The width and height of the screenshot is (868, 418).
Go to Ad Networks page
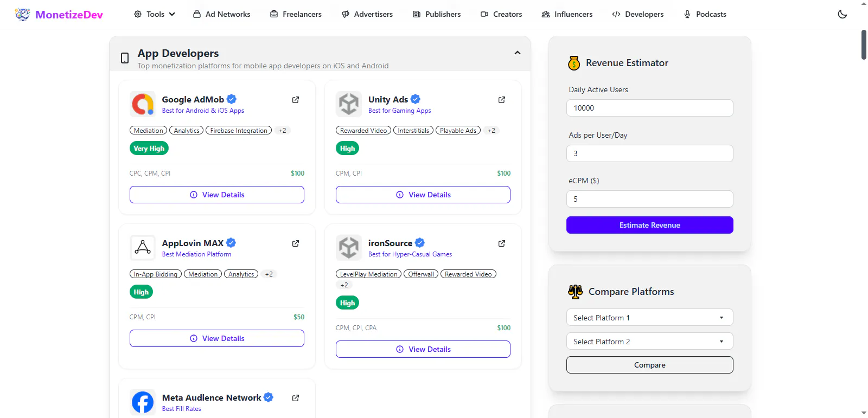221,14
